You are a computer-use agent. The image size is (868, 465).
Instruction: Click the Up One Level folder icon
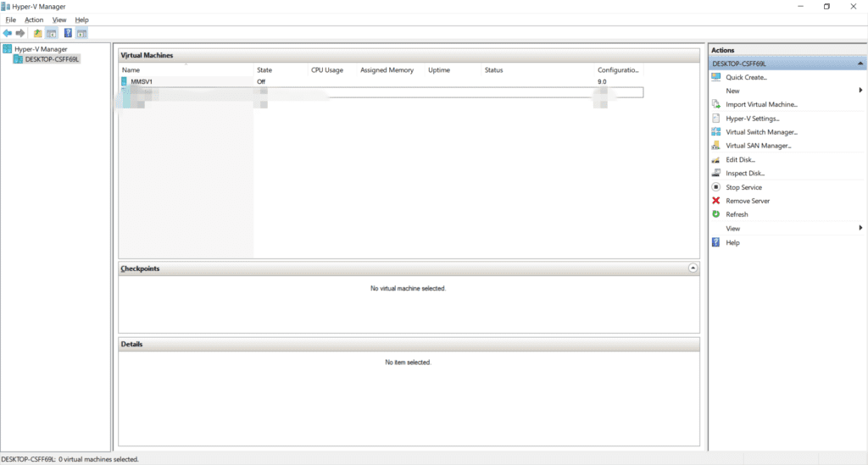click(x=37, y=33)
